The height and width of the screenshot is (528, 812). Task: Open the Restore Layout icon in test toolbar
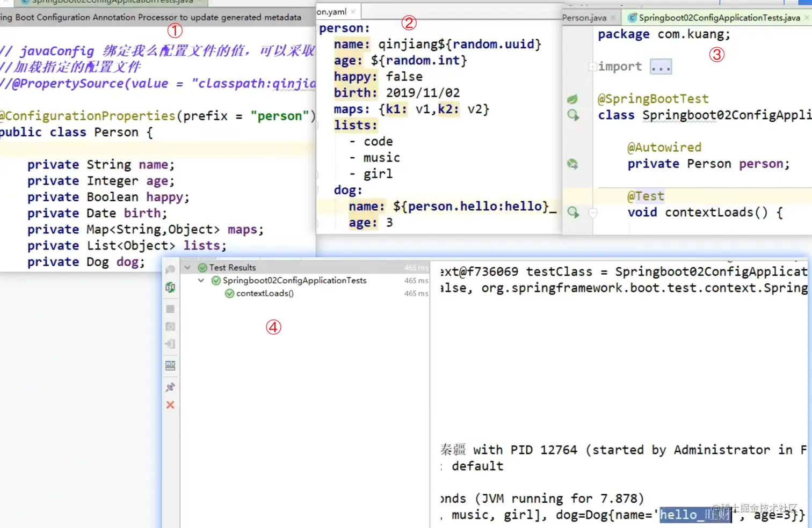point(170,365)
